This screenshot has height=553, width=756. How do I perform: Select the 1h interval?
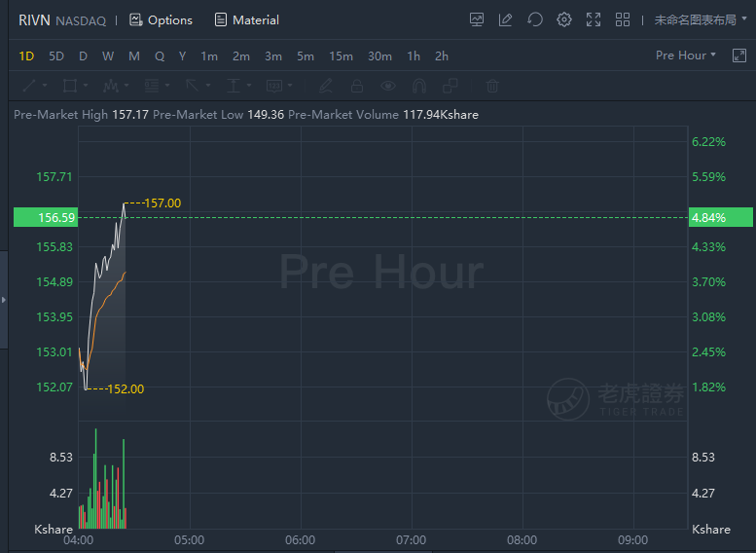point(414,56)
